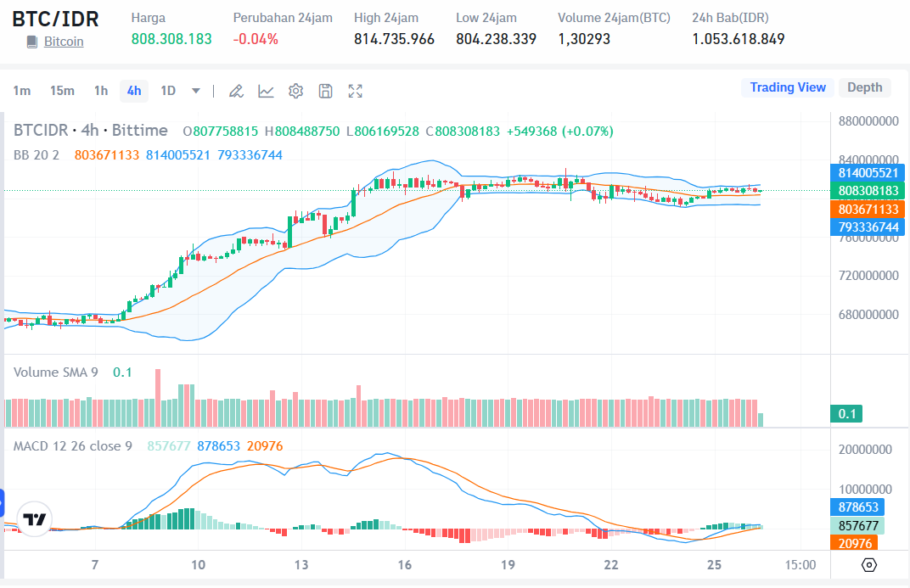This screenshot has width=910, height=588.
Task: Choose the 1h chart interval
Action: [x=101, y=91]
